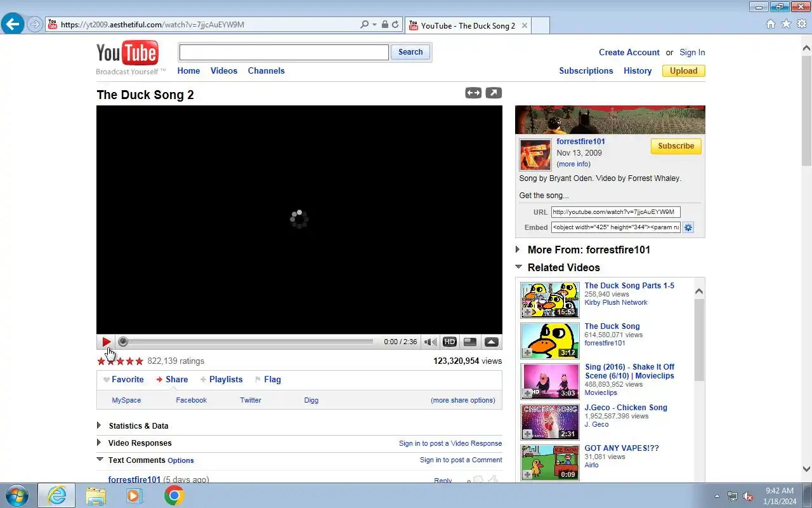Open the embed customization gear icon
Viewport: 812px width, 508px height.
688,227
